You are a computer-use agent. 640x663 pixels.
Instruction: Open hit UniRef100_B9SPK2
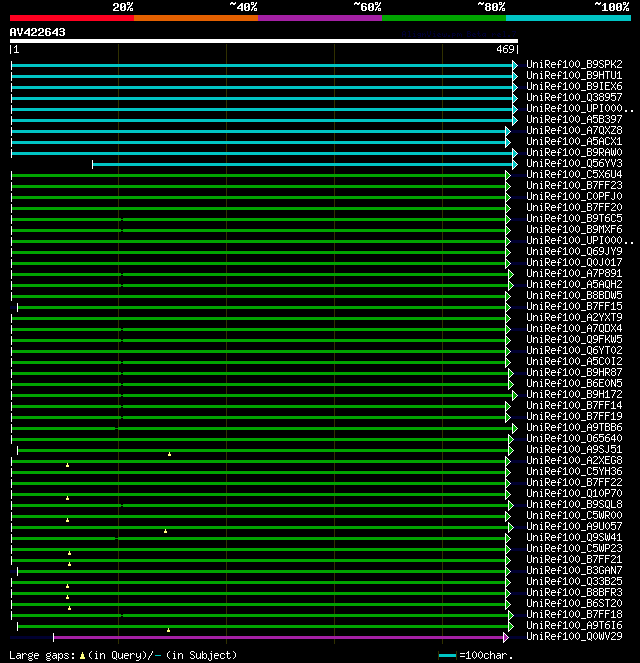tap(574, 64)
